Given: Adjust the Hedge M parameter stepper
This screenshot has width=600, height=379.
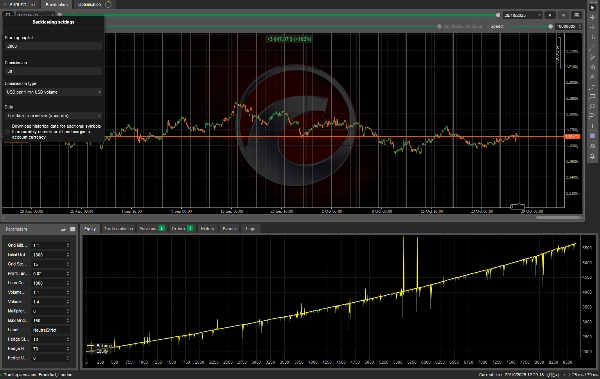Looking at the screenshot, I should 68,349.
